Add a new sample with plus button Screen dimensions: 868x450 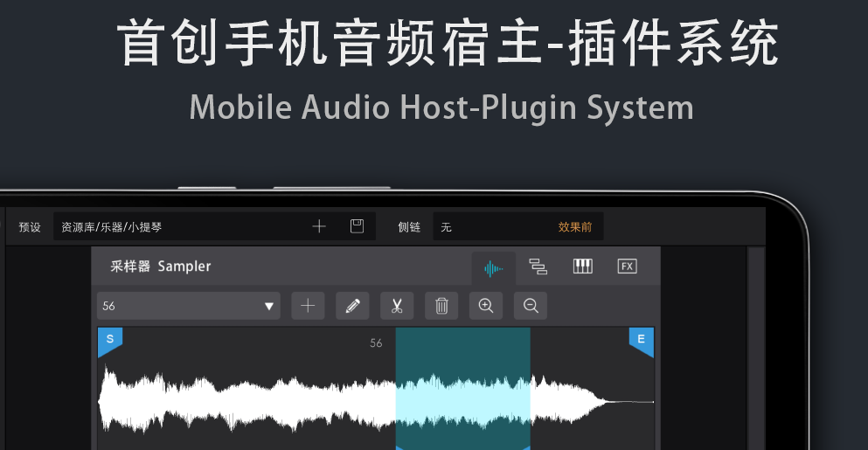(x=308, y=306)
